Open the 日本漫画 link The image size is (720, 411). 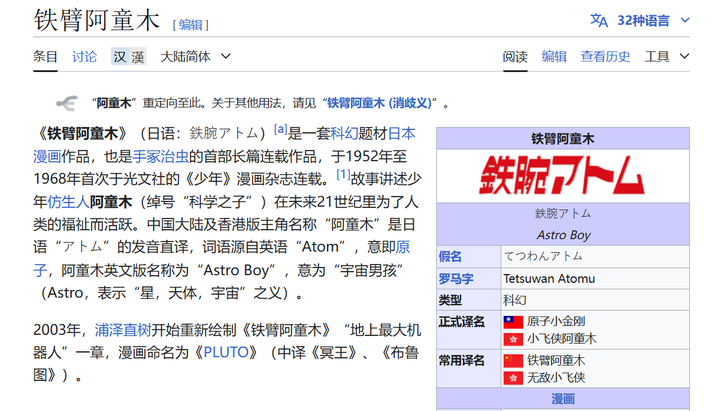(401, 134)
